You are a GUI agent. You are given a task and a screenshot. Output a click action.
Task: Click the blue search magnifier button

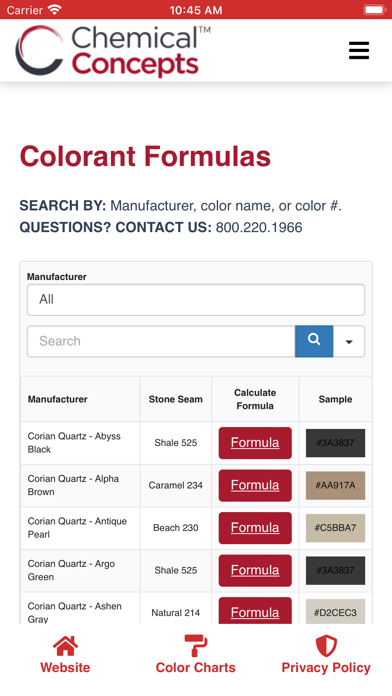pos(314,341)
